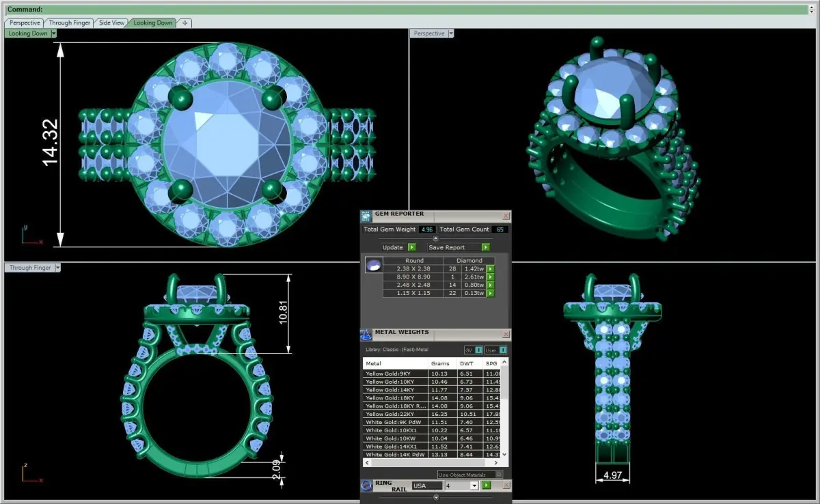This screenshot has height=504, width=820.
Task: Open the Perspective viewport dropdown arrow
Action: click(x=451, y=33)
